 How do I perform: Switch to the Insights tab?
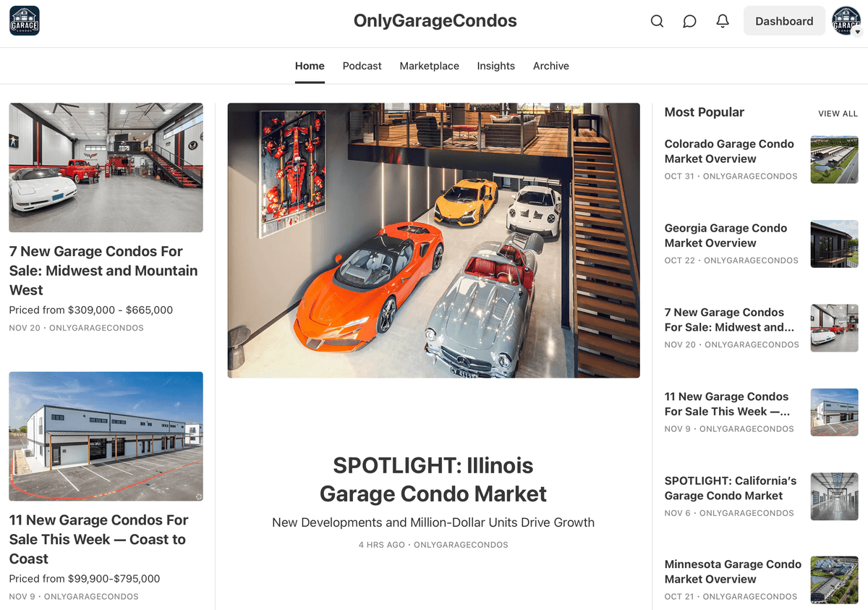point(495,66)
